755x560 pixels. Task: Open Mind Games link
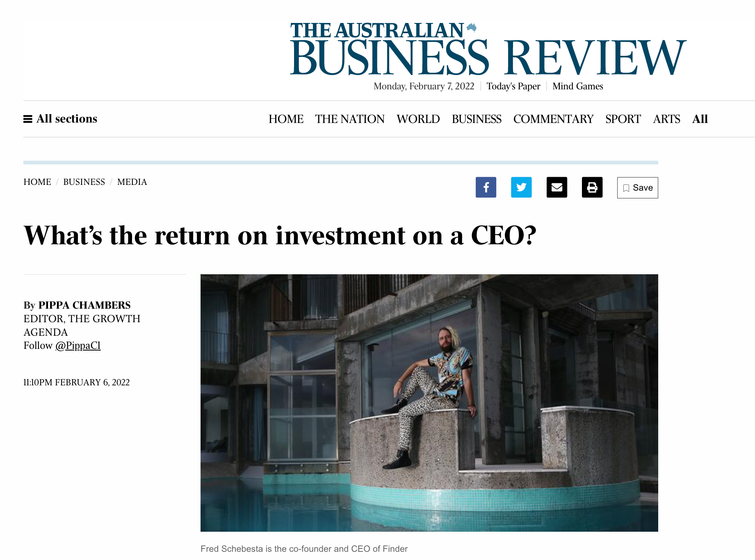(x=577, y=86)
